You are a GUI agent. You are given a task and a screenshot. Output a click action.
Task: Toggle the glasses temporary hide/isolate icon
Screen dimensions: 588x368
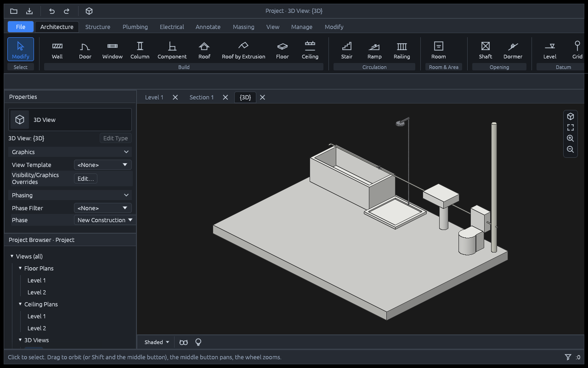pos(184,342)
